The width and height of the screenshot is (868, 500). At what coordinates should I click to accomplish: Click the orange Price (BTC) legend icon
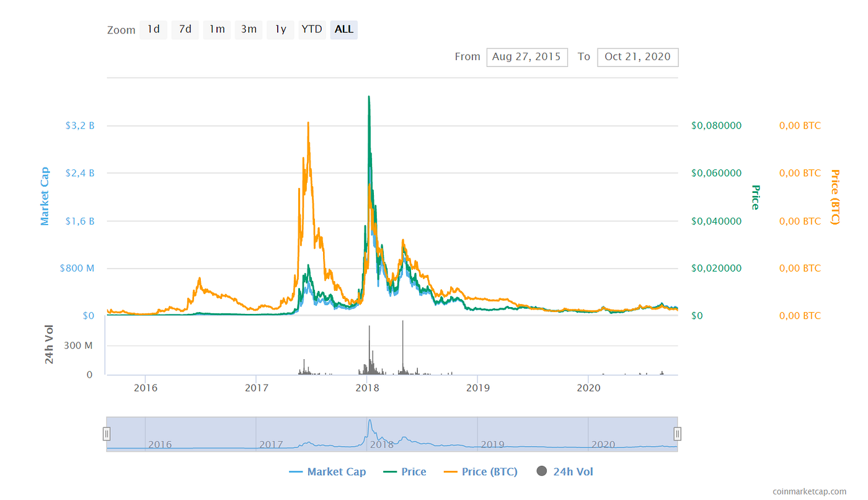tap(449, 471)
